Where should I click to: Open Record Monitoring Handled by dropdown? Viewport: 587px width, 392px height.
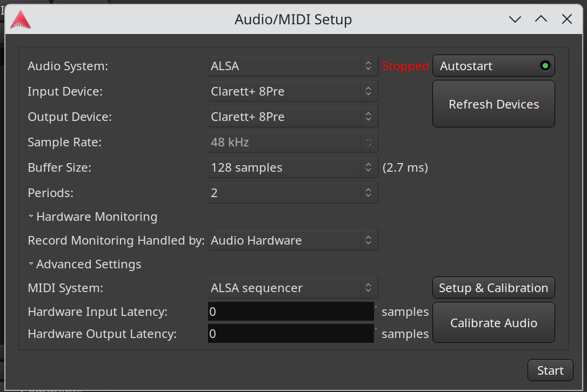pos(293,240)
